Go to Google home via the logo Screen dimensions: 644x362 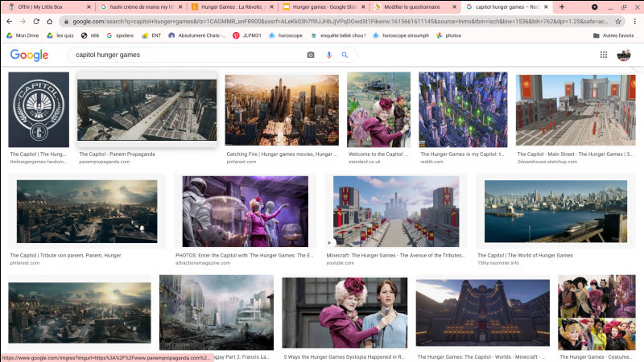(29, 55)
